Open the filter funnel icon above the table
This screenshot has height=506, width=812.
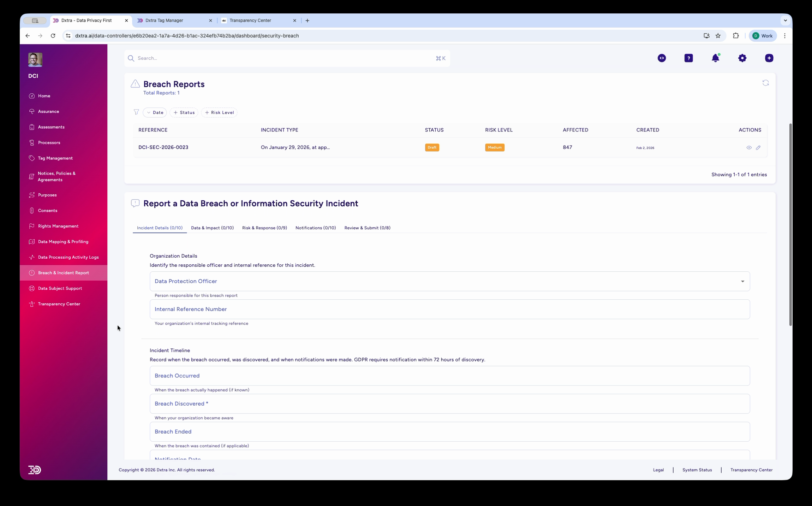tap(136, 112)
